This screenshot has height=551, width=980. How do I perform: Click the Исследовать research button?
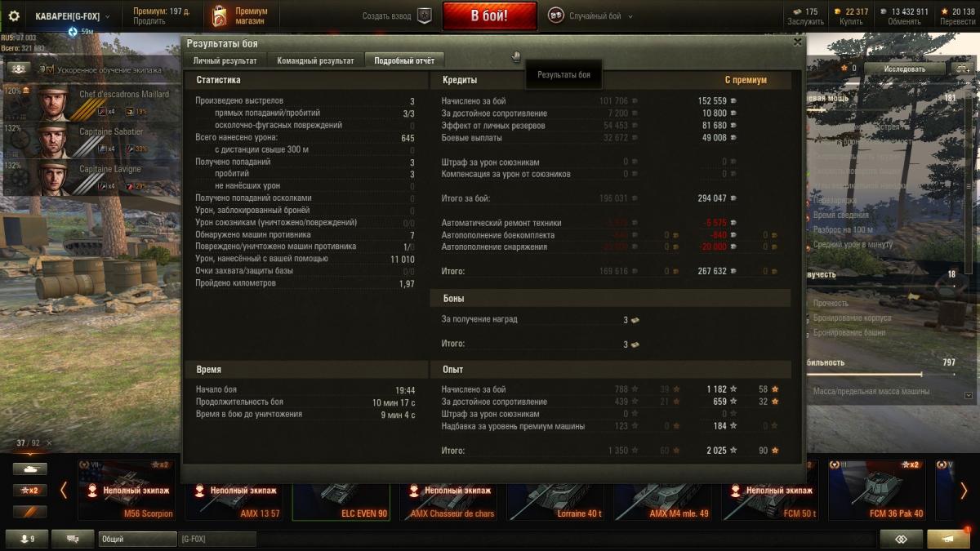pos(904,69)
